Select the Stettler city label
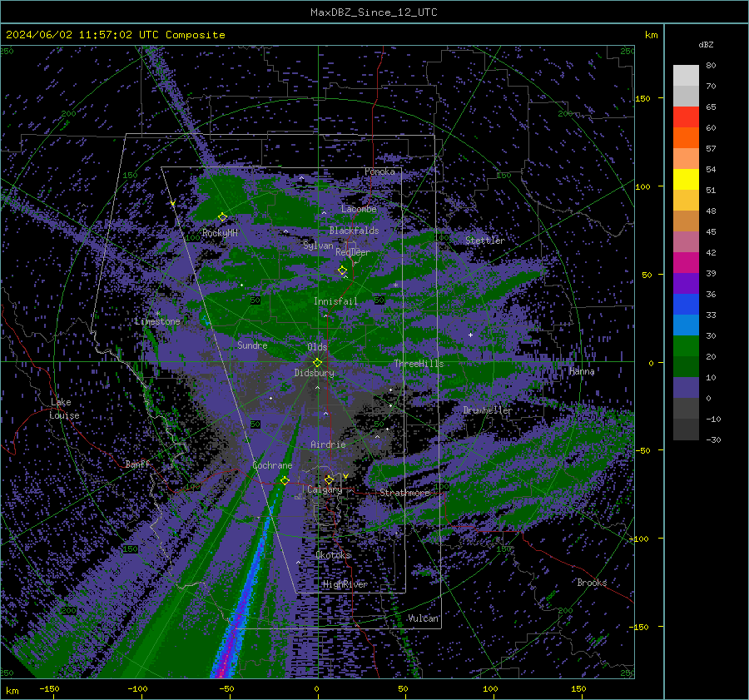749x700 pixels. point(485,241)
